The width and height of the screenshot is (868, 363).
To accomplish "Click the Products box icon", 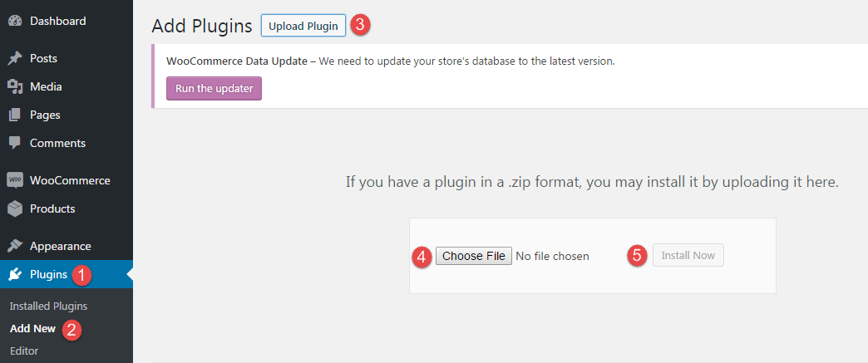I will [x=15, y=208].
